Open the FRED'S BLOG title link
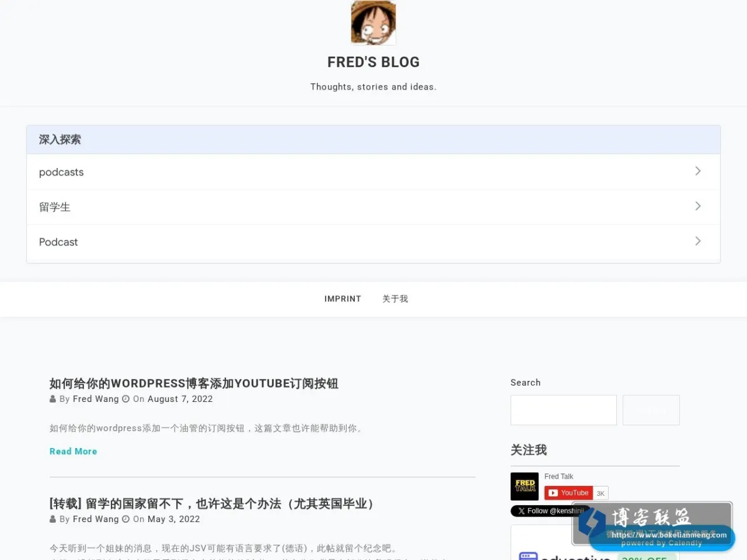Viewport: 747px width, 560px height. pos(374,62)
